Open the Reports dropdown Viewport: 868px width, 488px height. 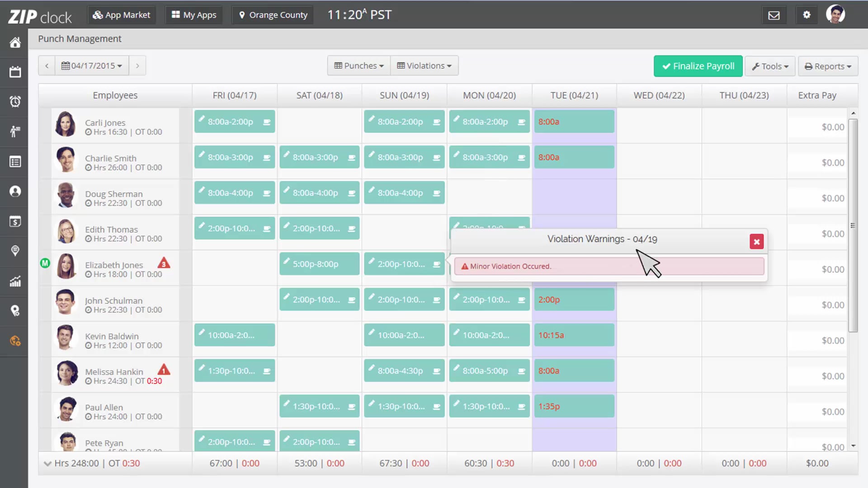pos(828,66)
